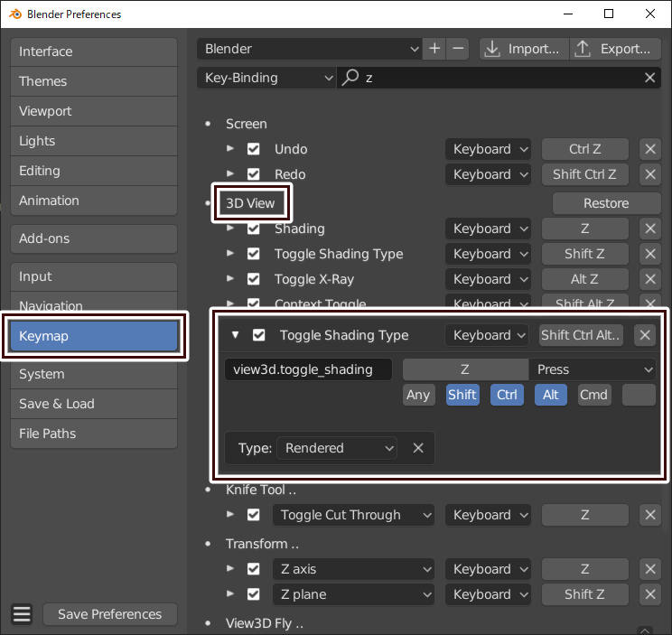Remove the Shift Z Toggle Shading Type entry
The image size is (672, 635).
pyautogui.click(x=649, y=254)
